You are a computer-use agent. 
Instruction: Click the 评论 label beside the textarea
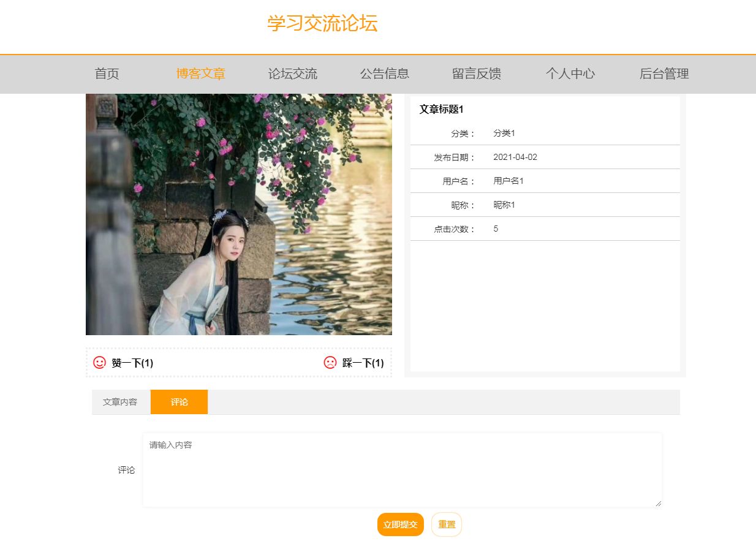(126, 470)
